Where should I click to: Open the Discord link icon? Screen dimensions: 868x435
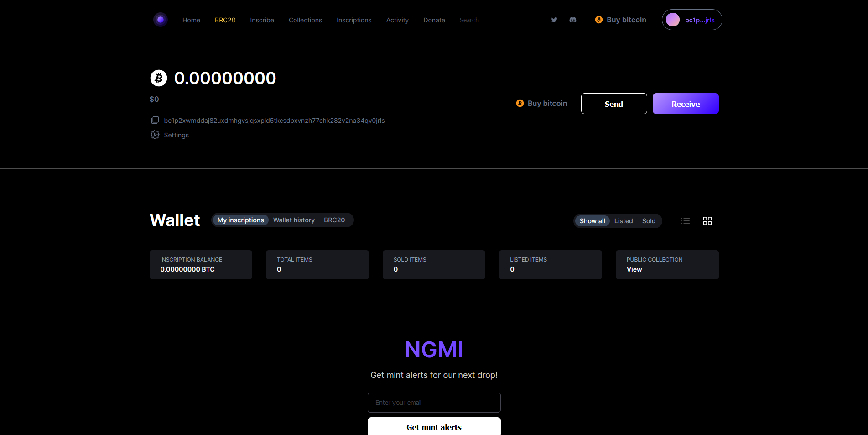(573, 20)
